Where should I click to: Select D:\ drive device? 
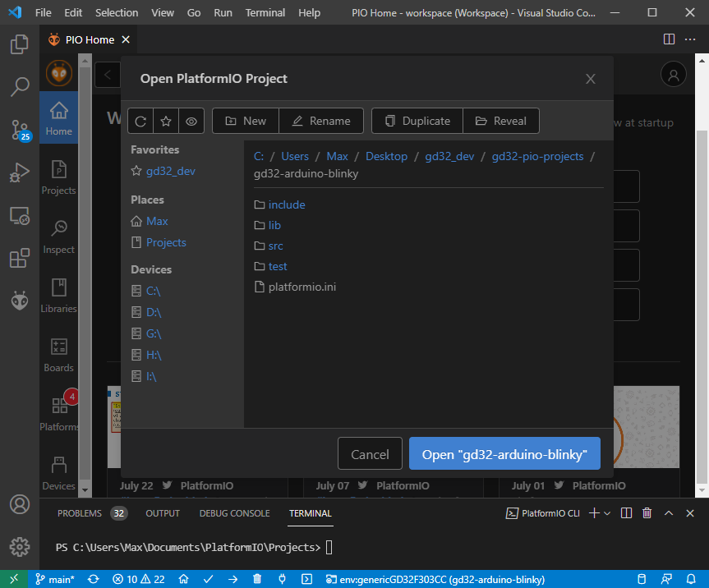(x=154, y=312)
